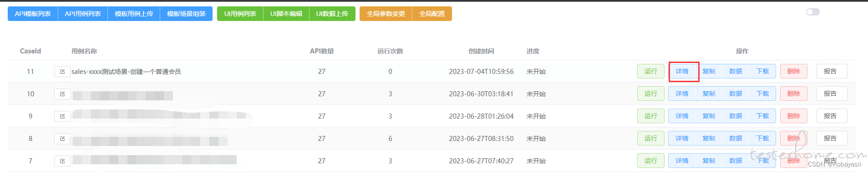868x172 pixels.
Task: Click 复制 for case 11
Action: click(709, 71)
